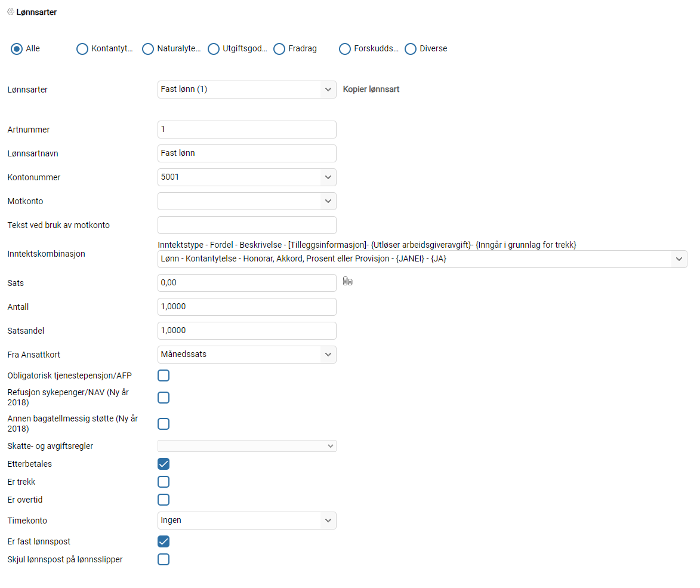The image size is (700, 588).
Task: Select the Alle radio button
Action: click(17, 49)
